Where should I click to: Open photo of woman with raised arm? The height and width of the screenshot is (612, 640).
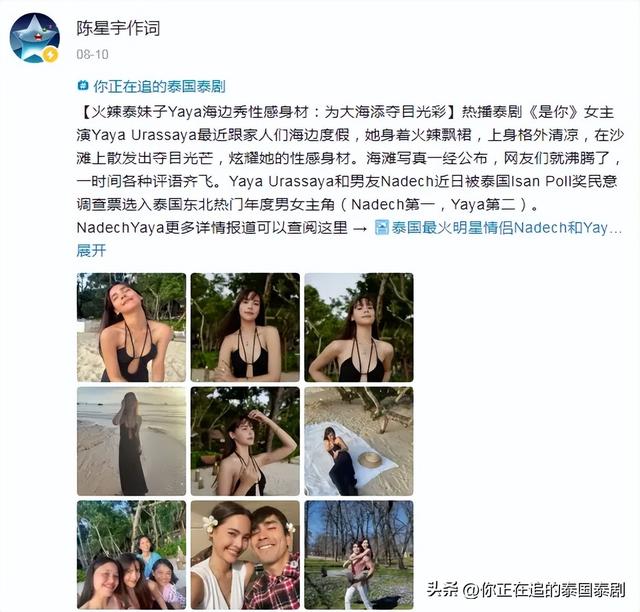[x=245, y=441]
